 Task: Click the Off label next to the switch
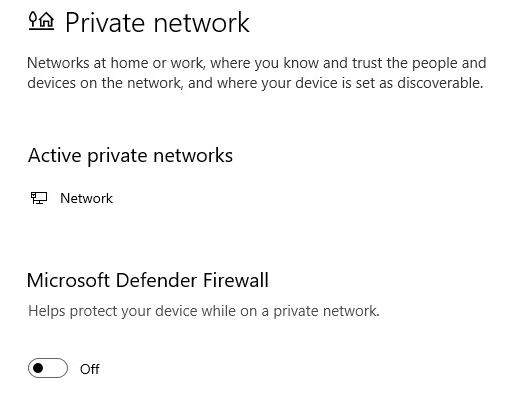(x=89, y=369)
